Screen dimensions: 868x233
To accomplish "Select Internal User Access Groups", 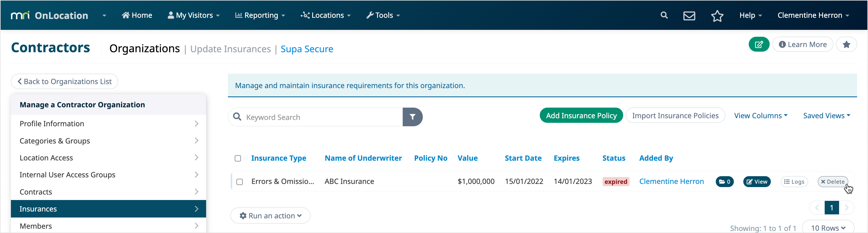I will (x=108, y=175).
